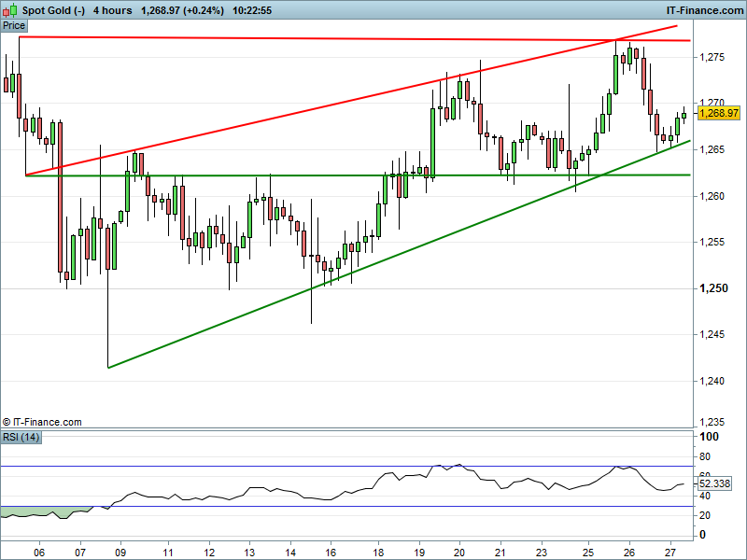
Task: Select the rising green trendline
Action: click(400, 254)
